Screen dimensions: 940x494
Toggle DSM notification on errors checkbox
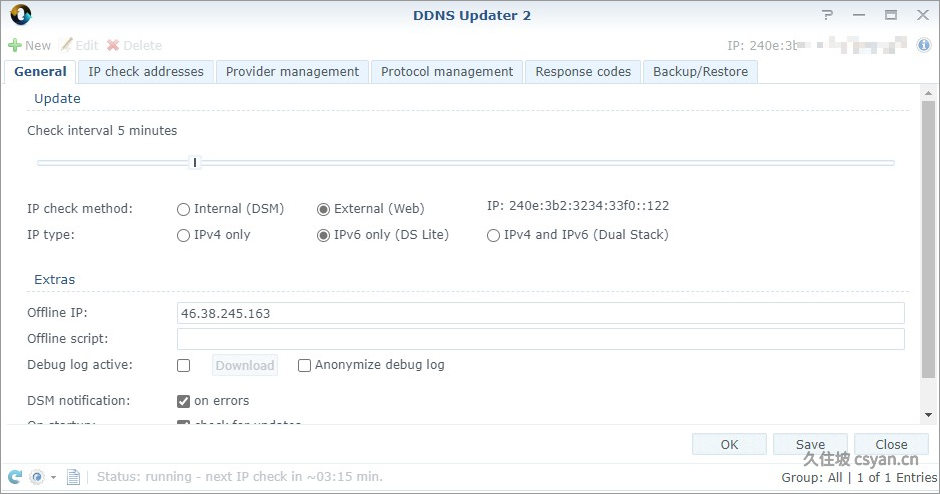183,401
